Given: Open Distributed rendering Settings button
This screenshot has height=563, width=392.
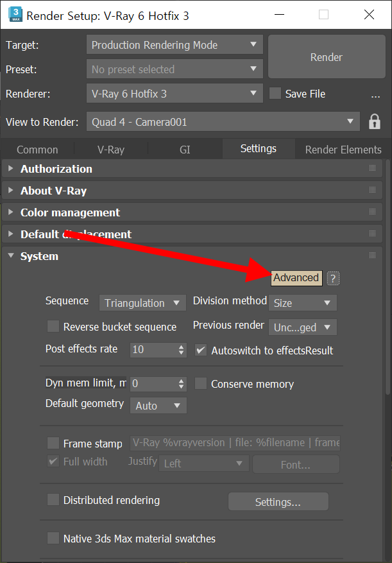Looking at the screenshot, I should coord(278,501).
